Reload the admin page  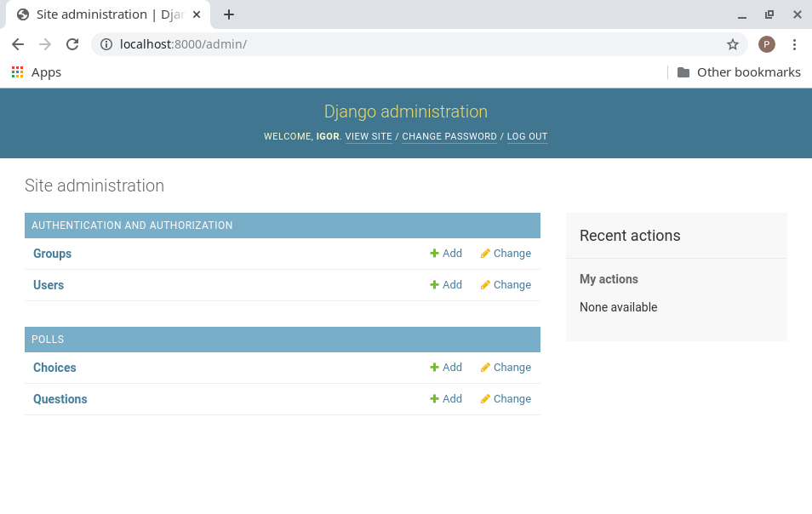click(72, 44)
